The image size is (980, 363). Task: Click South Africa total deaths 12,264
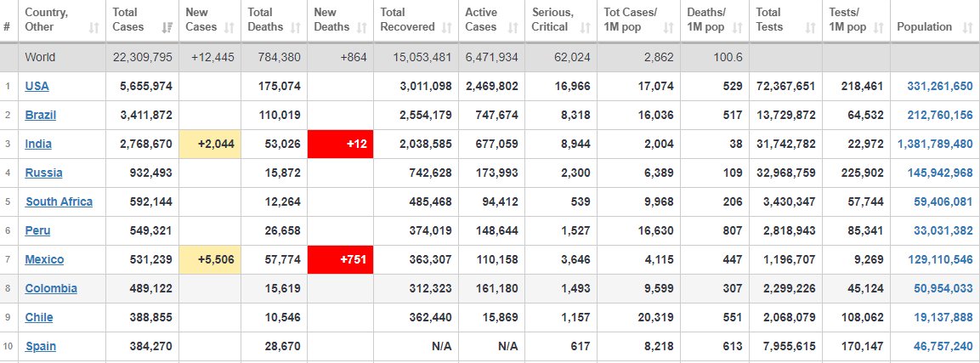point(282,201)
